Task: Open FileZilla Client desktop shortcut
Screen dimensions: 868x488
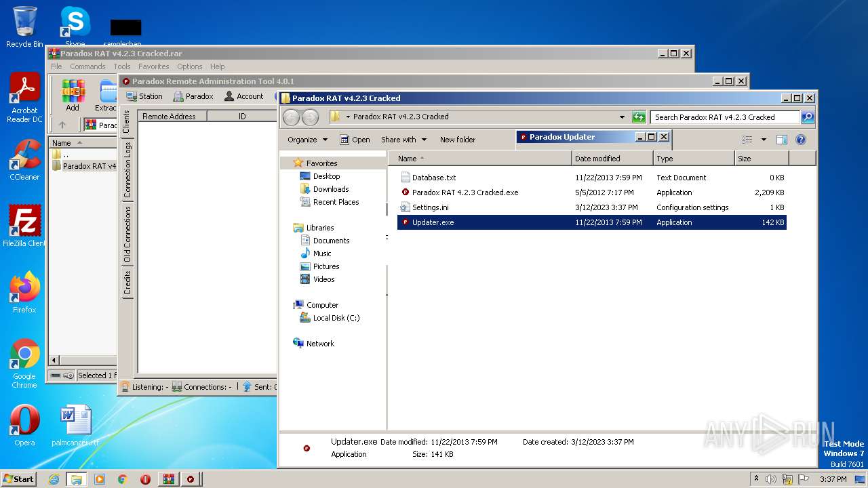Action: click(24, 226)
